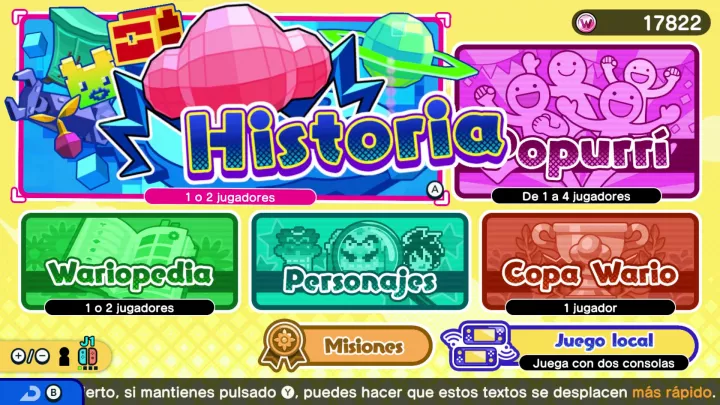Image resolution: width=720 pixels, height=405 pixels.
Task: Select Juego local option
Action: coord(570,346)
